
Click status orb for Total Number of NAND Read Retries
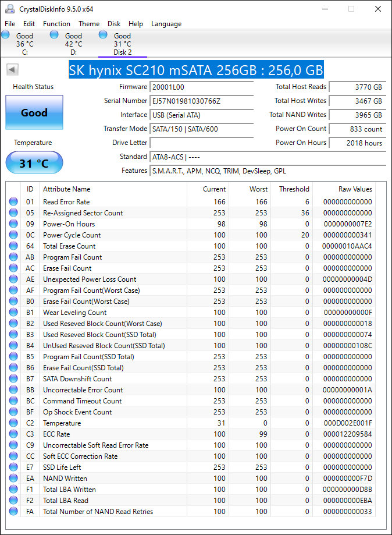tap(13, 511)
